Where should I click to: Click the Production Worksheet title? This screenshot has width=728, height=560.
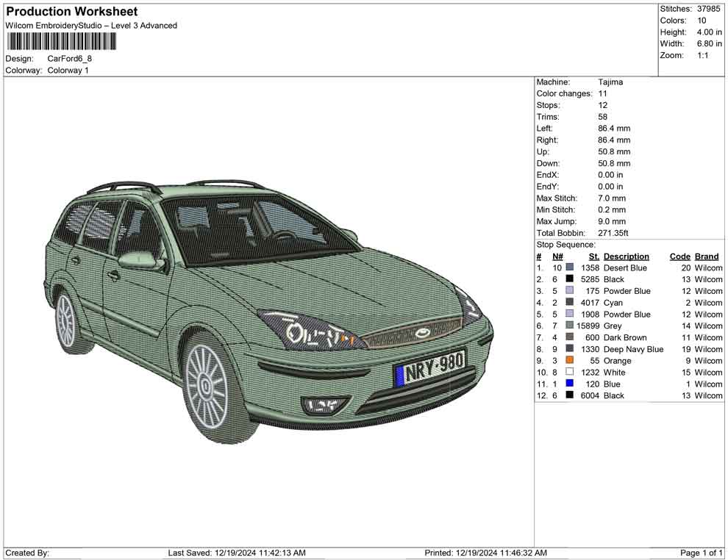pyautogui.click(x=71, y=12)
